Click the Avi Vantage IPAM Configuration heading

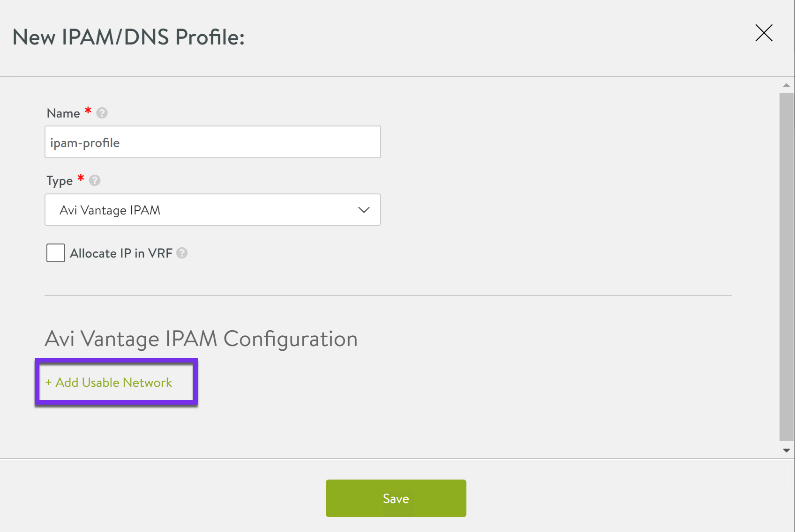pos(201,339)
